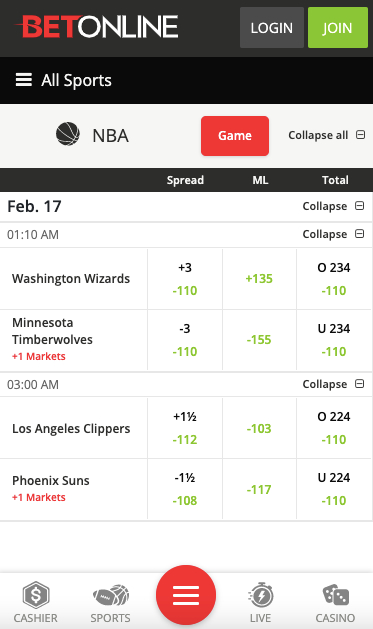Screen dimensions: 373x629
Task: Click the BetOnline logo
Action: point(97,26)
